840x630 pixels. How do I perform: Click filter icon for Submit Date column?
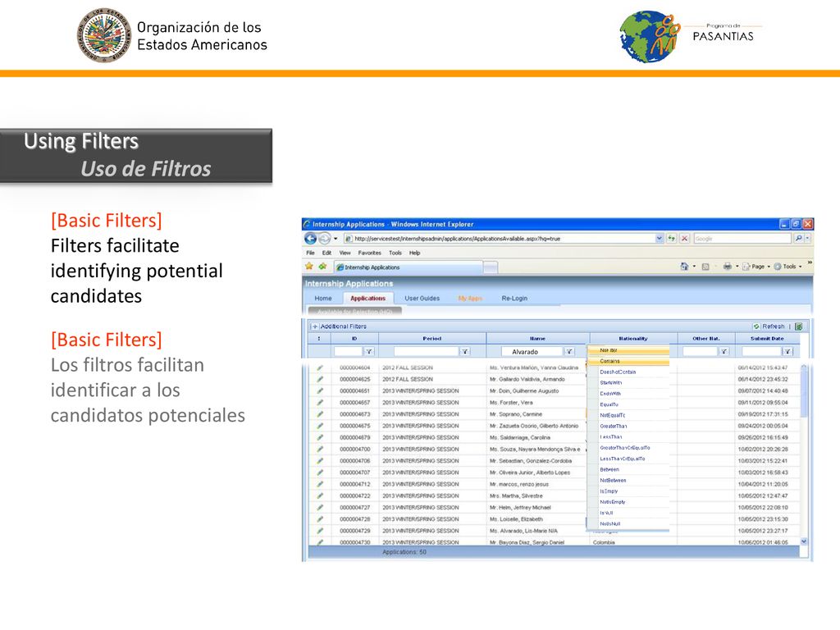(x=787, y=351)
